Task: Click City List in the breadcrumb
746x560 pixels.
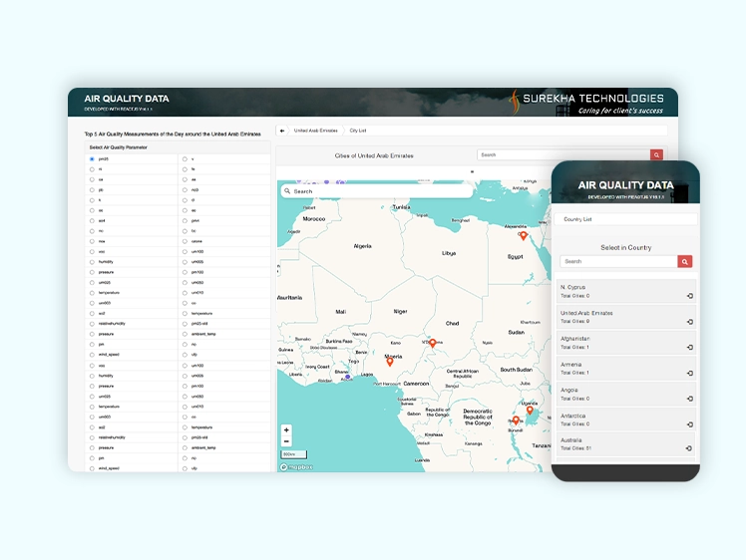Action: click(358, 131)
